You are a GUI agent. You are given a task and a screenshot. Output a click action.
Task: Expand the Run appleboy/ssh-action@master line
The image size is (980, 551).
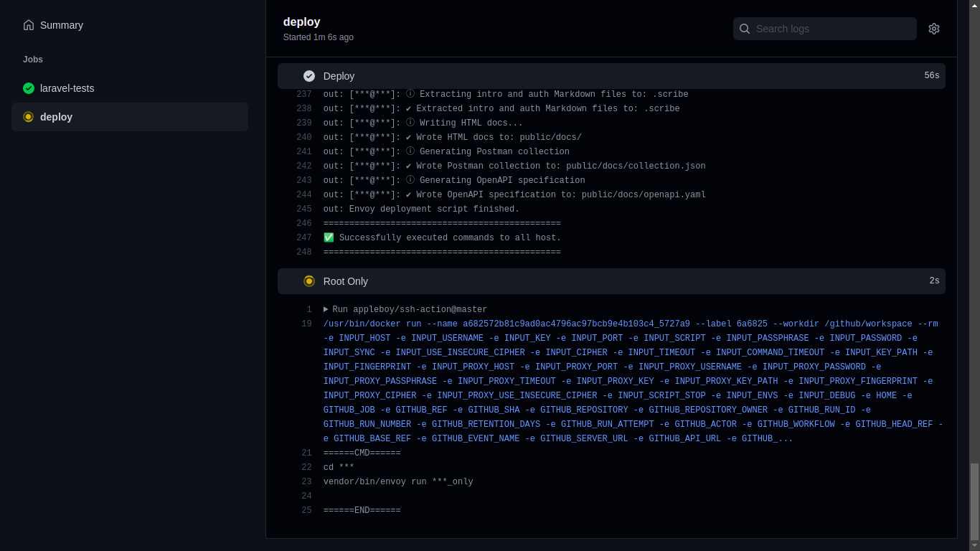405,309
